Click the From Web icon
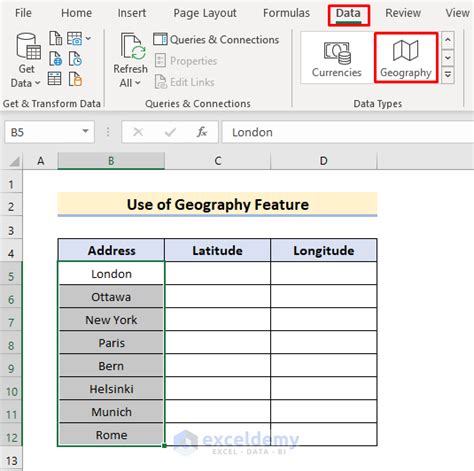The width and height of the screenshot is (474, 471). [x=55, y=59]
